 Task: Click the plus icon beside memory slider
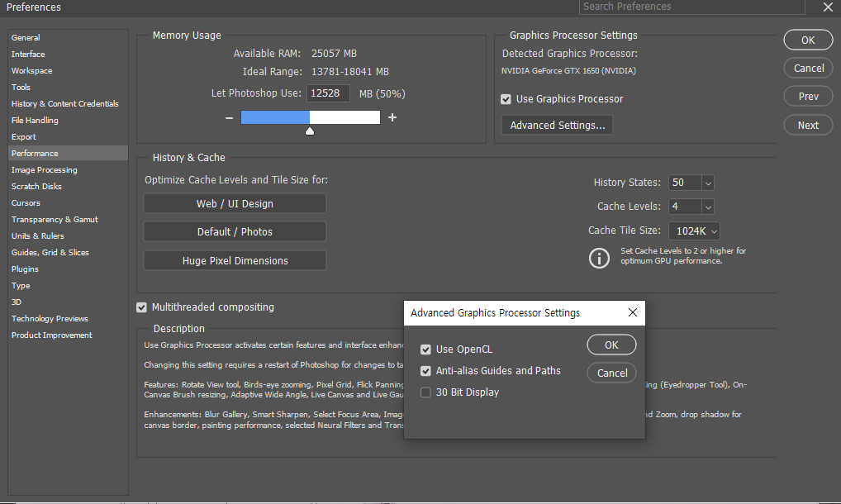(x=392, y=118)
